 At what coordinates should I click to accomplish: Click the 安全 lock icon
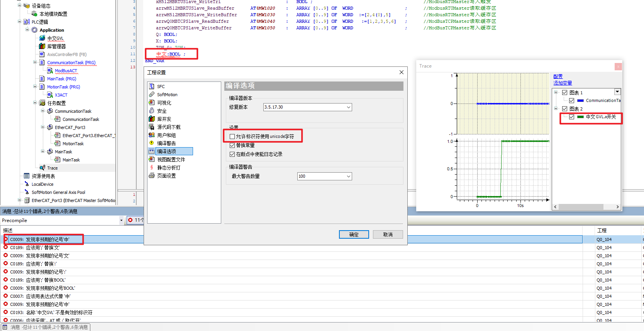pyautogui.click(x=152, y=111)
